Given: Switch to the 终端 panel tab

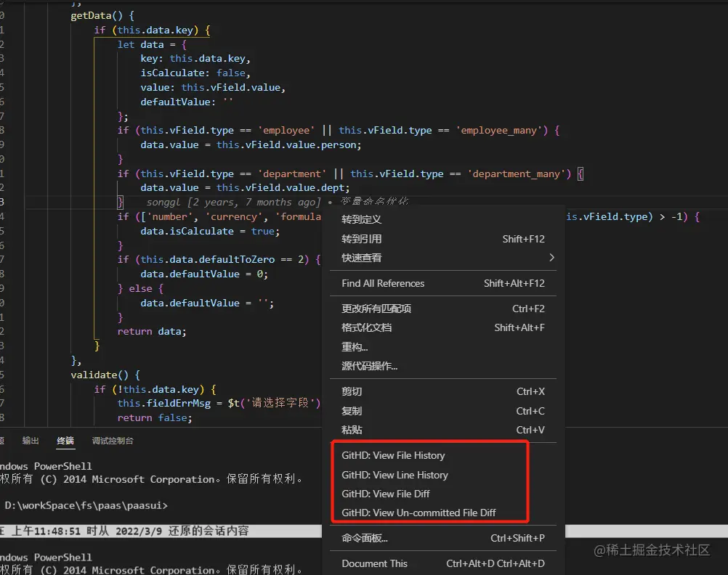Looking at the screenshot, I should click(65, 441).
